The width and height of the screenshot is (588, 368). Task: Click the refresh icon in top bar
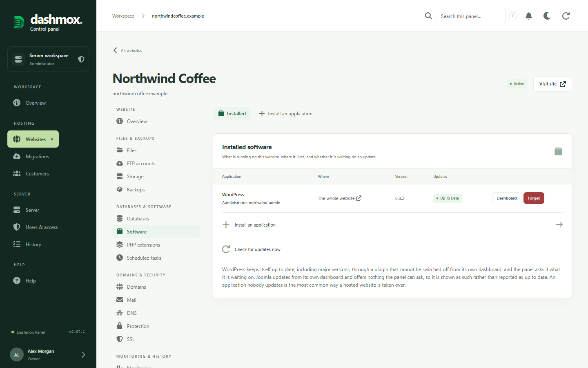coord(566,16)
